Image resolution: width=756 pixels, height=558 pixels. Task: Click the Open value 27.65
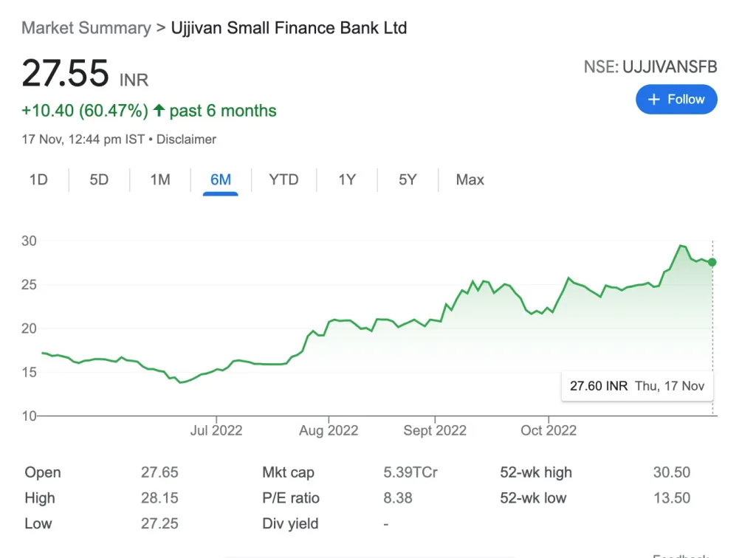tap(159, 472)
